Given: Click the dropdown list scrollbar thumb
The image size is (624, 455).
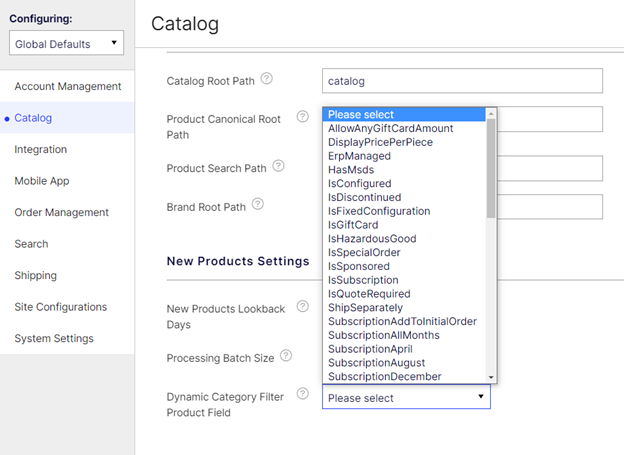Looking at the screenshot, I should (x=491, y=168).
